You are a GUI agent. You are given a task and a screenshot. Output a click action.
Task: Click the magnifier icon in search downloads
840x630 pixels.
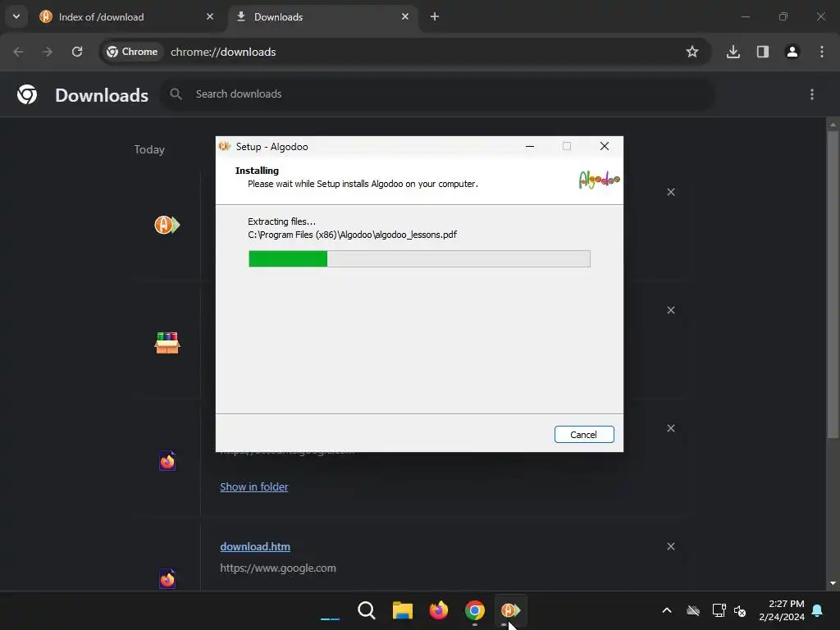pos(176,94)
